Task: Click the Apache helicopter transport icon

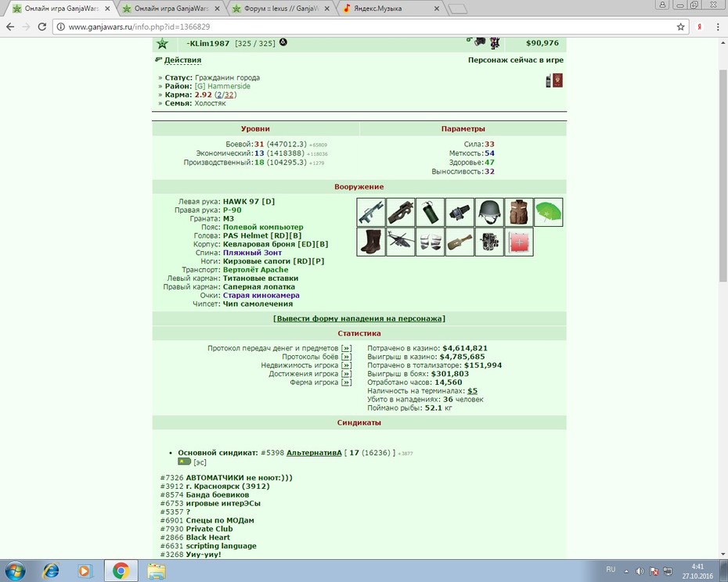Action: click(401, 242)
